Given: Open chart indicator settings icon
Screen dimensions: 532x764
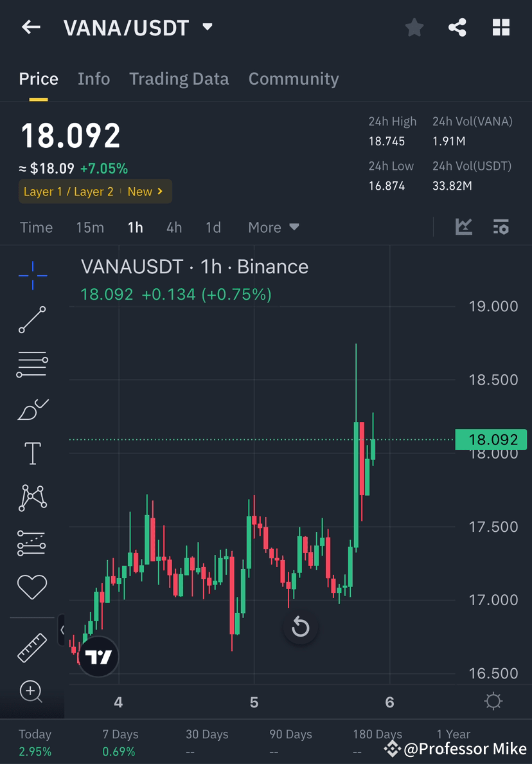Looking at the screenshot, I should point(501,227).
